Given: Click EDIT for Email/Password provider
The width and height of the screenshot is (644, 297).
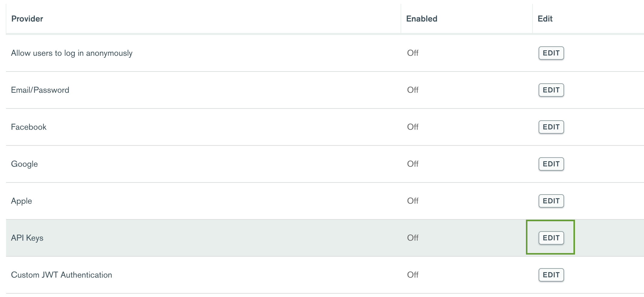Looking at the screenshot, I should (551, 90).
